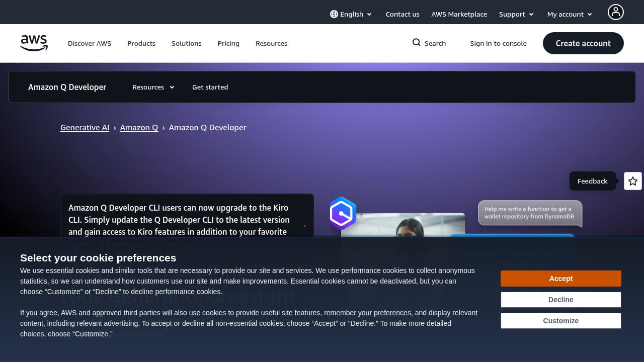Decline performance cookies
Screen dimensions: 644x362
(560, 299)
